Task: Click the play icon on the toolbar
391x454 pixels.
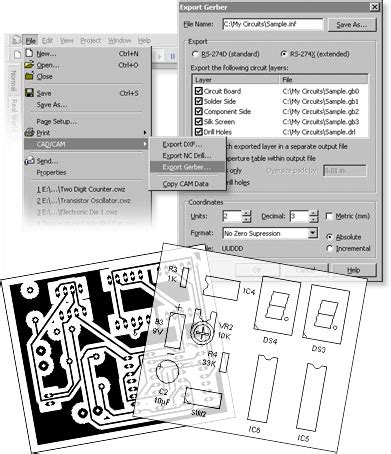Action: [160, 56]
